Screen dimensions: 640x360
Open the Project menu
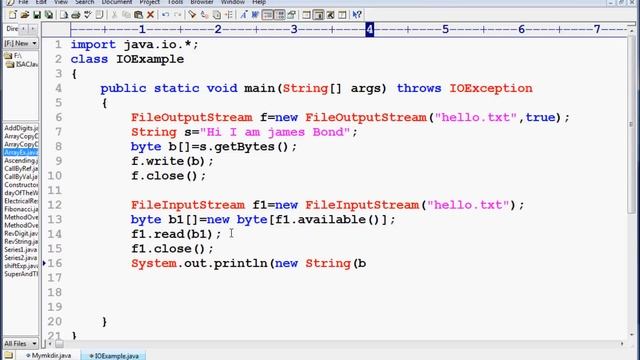pyautogui.click(x=149, y=2)
